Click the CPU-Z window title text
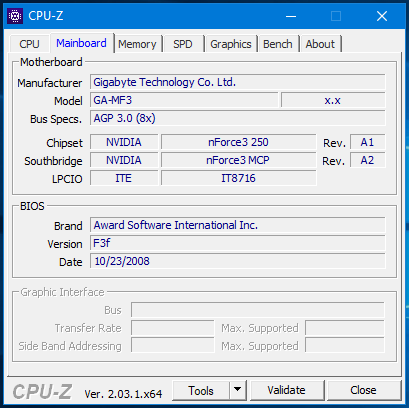 pyautogui.click(x=46, y=16)
